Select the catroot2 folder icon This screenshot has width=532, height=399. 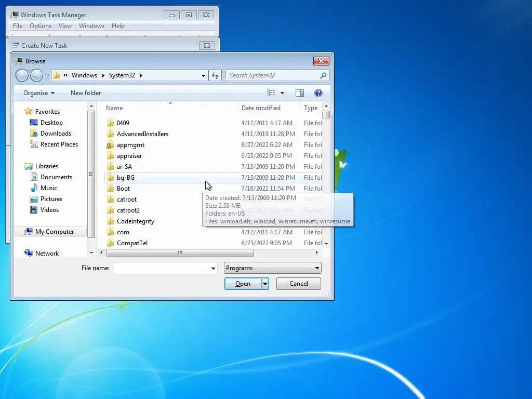click(110, 210)
